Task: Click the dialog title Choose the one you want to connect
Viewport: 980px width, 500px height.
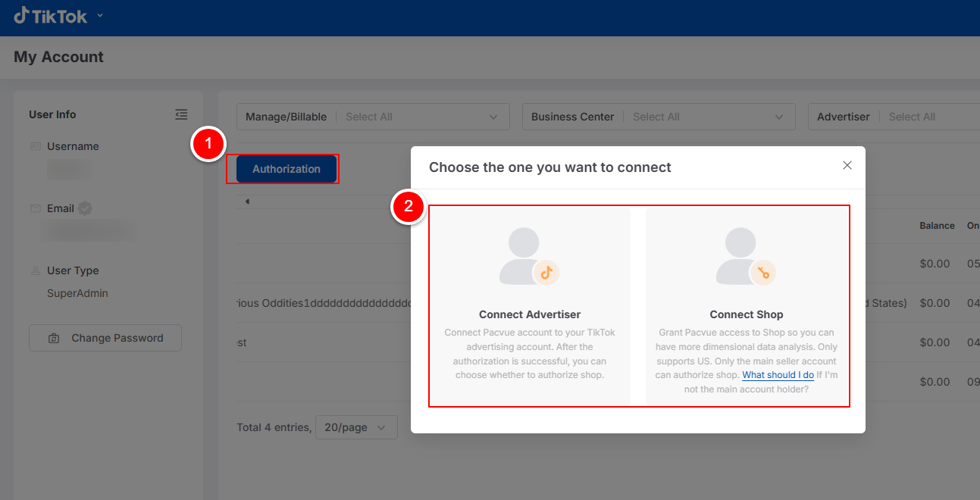Action: click(x=550, y=167)
